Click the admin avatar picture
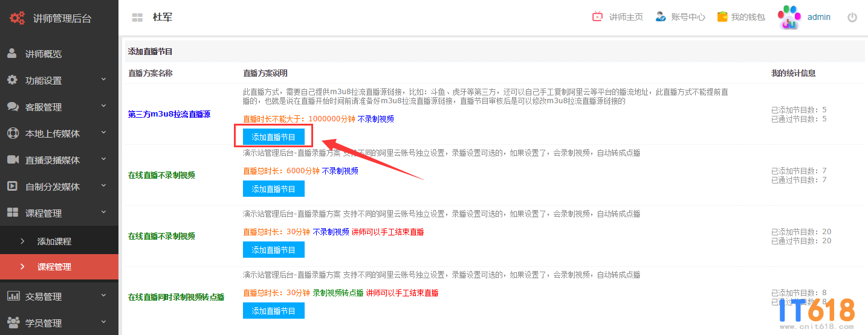868x335 pixels. [789, 18]
